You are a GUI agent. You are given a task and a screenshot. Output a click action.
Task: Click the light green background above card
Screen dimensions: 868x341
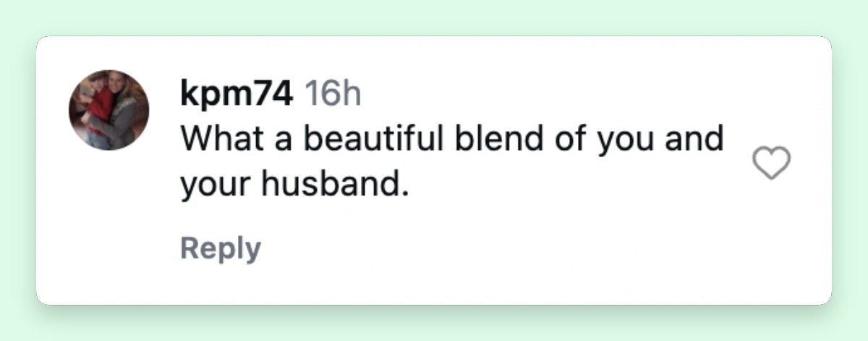click(434, 16)
